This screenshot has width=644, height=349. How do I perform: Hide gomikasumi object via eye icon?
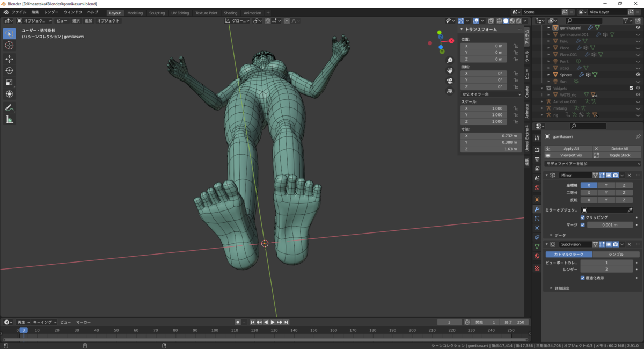coord(638,27)
